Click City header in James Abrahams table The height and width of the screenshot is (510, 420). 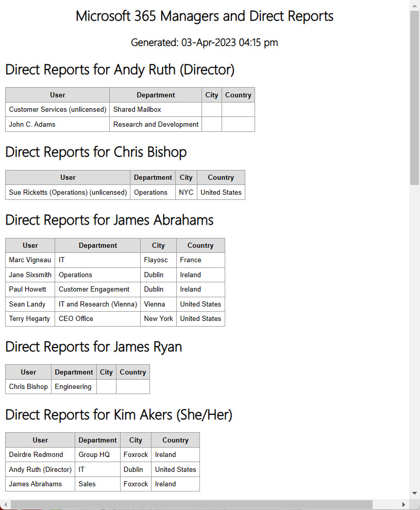tap(158, 246)
